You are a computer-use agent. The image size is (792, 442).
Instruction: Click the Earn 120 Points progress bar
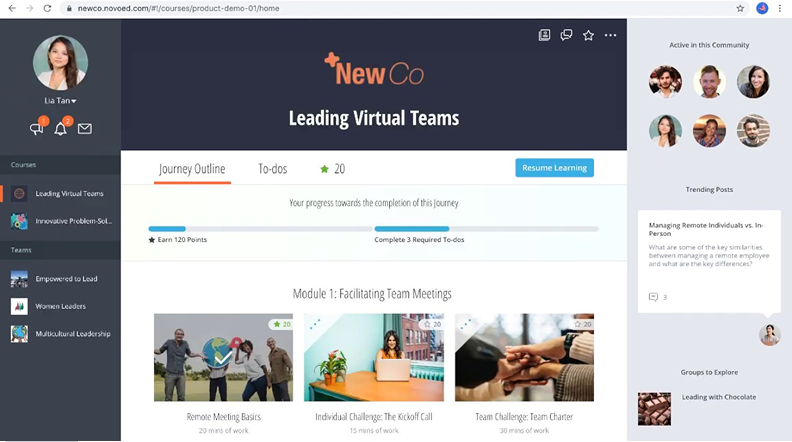pyautogui.click(x=260, y=229)
